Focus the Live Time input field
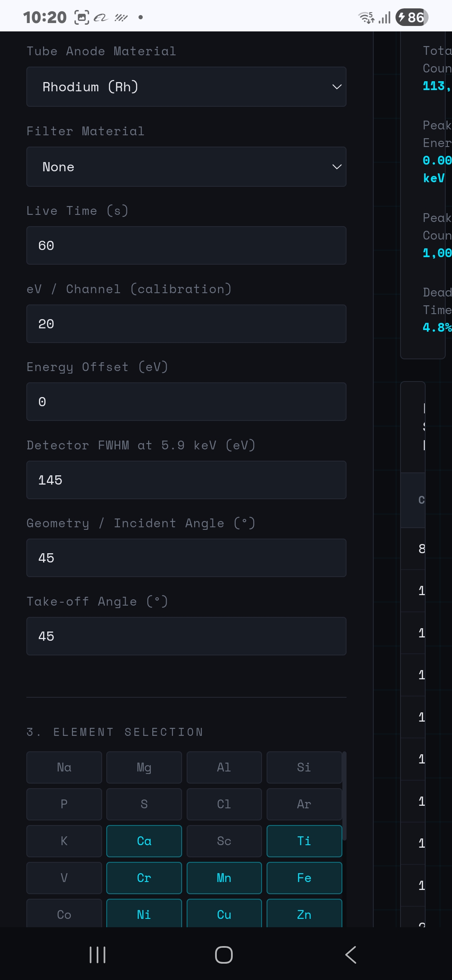 pos(186,245)
